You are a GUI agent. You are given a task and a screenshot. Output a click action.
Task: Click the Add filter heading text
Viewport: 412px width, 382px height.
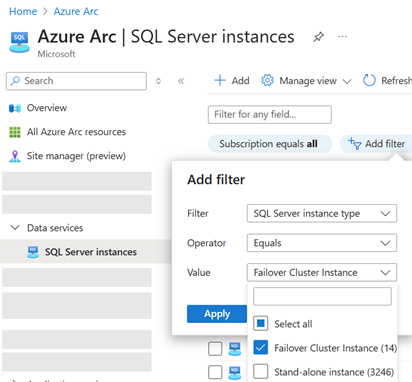click(216, 180)
